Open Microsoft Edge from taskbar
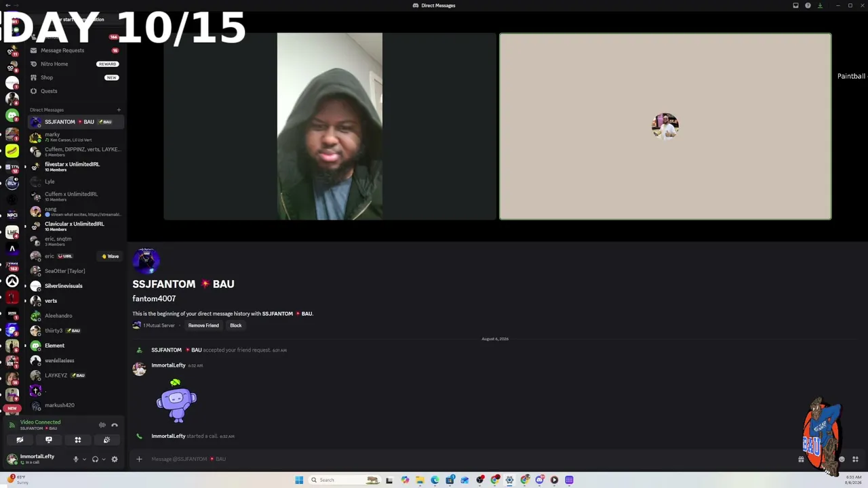This screenshot has height=488, width=868. coord(435,480)
